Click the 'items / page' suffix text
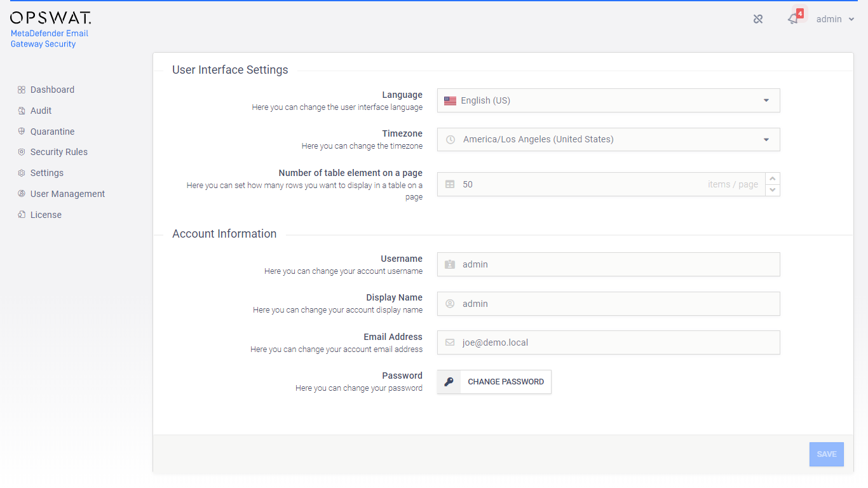This screenshot has height=488, width=868. click(733, 184)
